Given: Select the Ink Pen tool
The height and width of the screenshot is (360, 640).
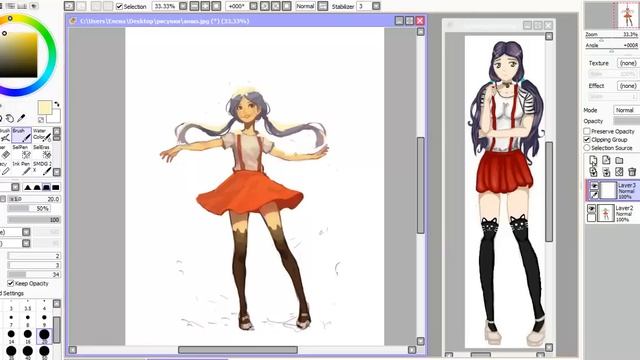Looking at the screenshot, I should 22,169.
